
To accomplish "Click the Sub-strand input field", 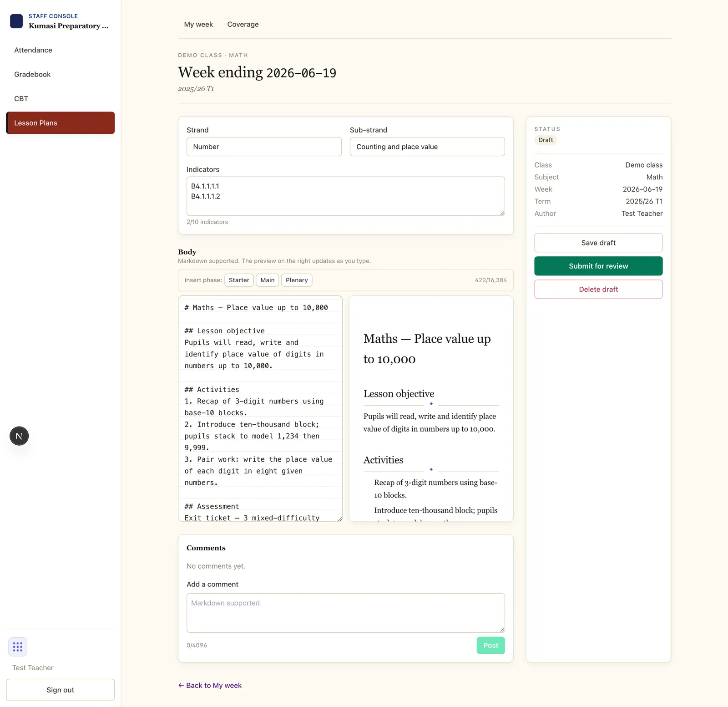I will (427, 147).
